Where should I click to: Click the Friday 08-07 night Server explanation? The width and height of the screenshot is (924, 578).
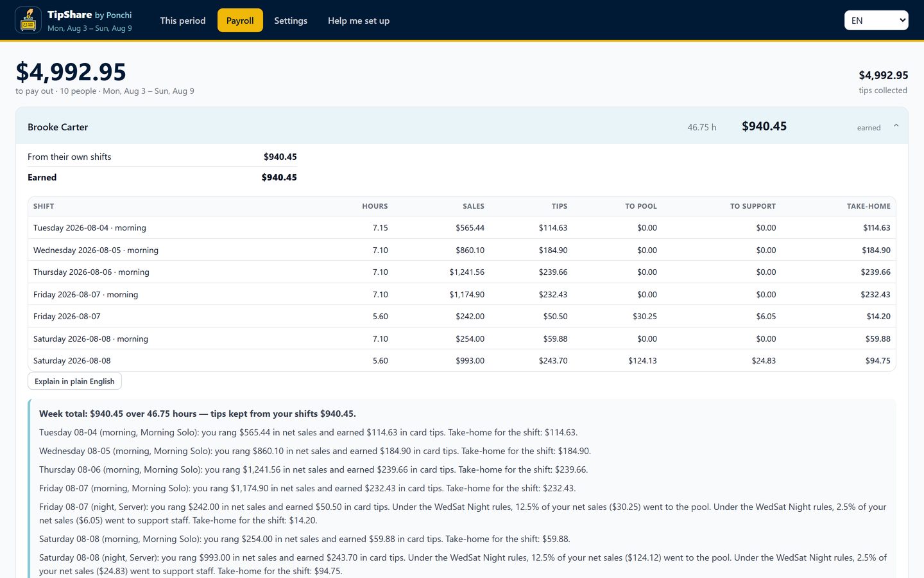coord(463,514)
